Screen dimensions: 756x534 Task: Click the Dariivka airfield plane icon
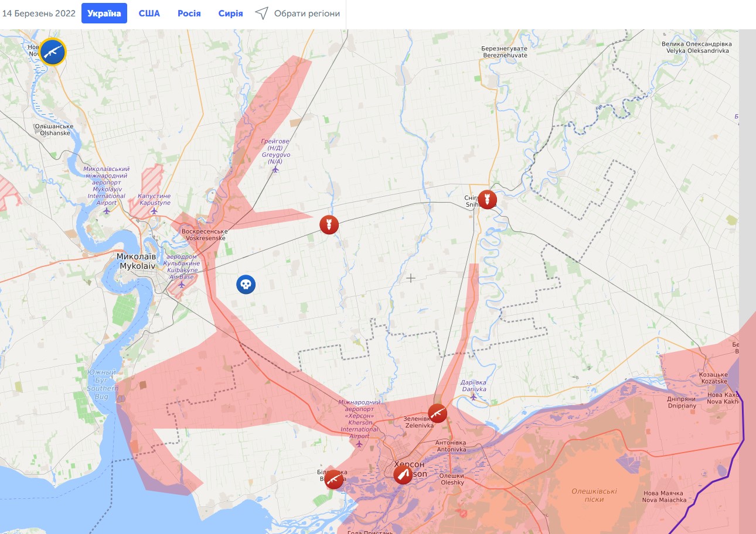coord(473,396)
